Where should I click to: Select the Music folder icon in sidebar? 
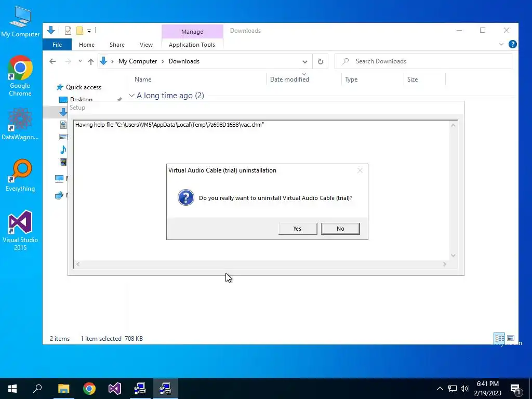(x=63, y=150)
